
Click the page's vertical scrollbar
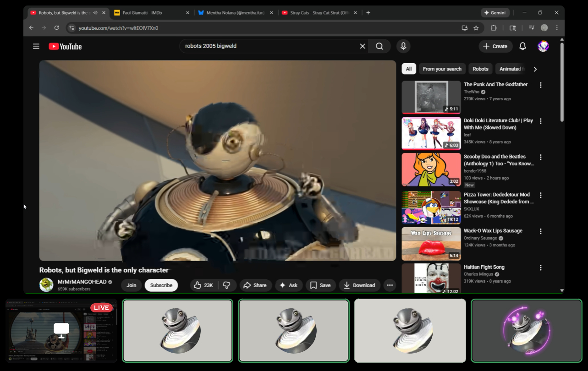(562, 82)
